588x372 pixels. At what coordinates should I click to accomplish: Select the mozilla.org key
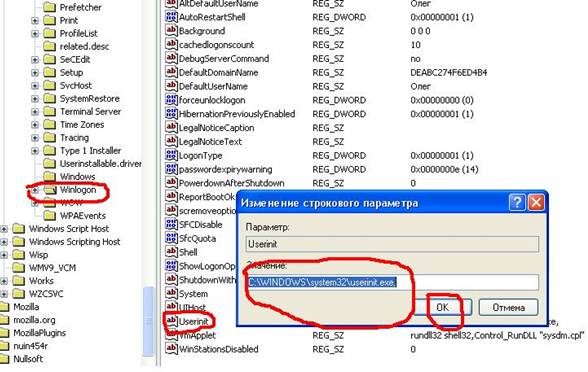tap(34, 320)
